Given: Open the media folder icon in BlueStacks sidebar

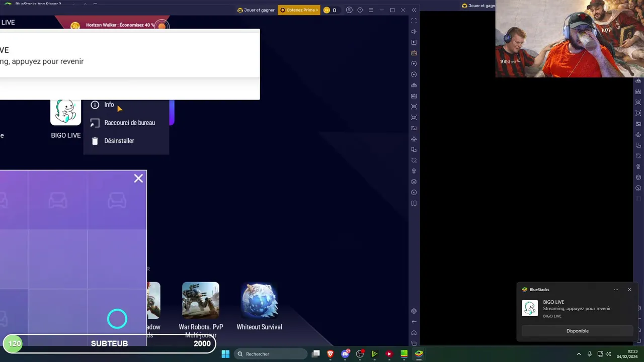Looking at the screenshot, I should coord(414,128).
